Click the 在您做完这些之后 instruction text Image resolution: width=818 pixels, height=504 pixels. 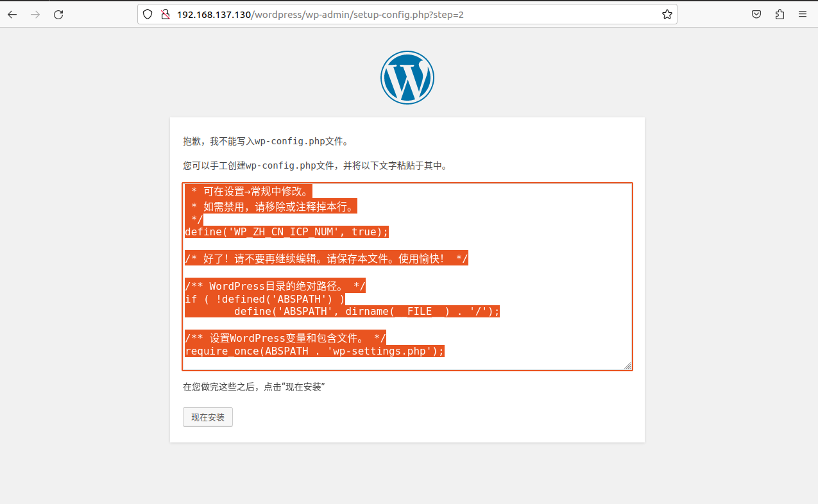click(x=254, y=387)
